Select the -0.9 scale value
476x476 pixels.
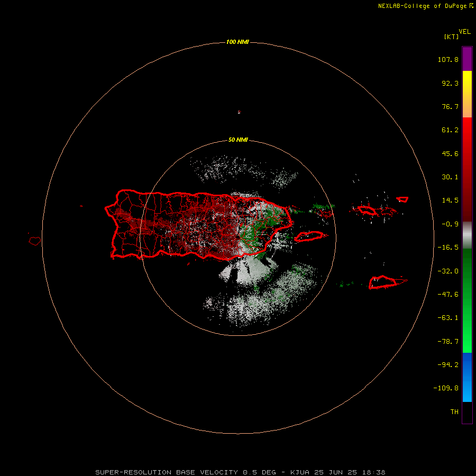coord(450,224)
